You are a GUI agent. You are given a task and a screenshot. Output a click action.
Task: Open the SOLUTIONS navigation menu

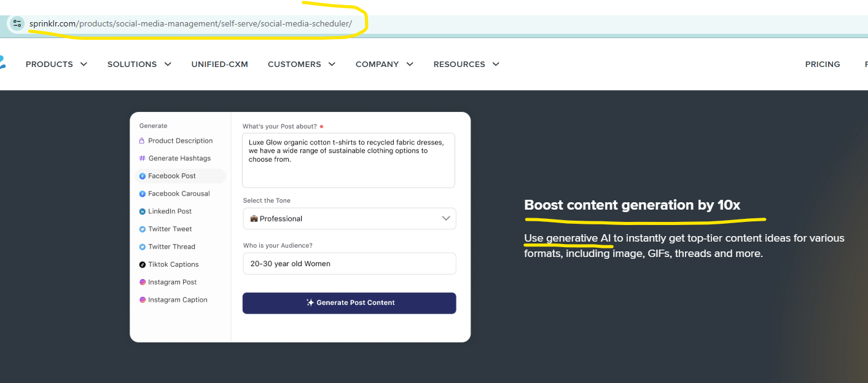click(x=132, y=64)
